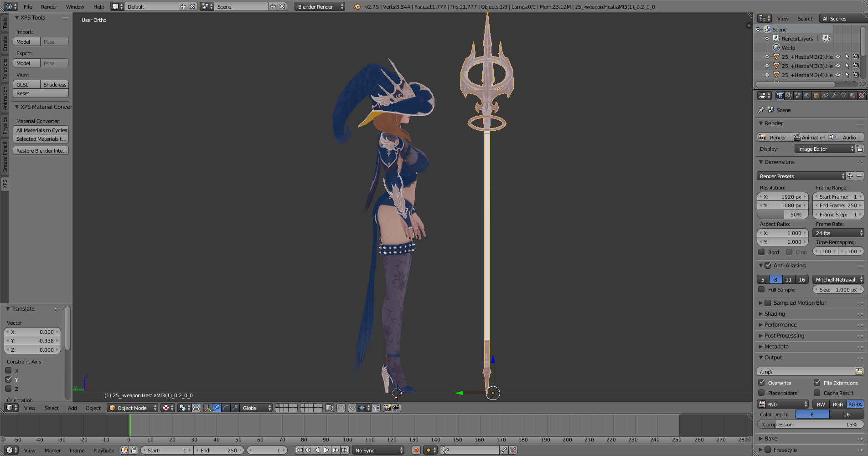
Task: Uncheck the File Extensions checkbox
Action: click(817, 383)
